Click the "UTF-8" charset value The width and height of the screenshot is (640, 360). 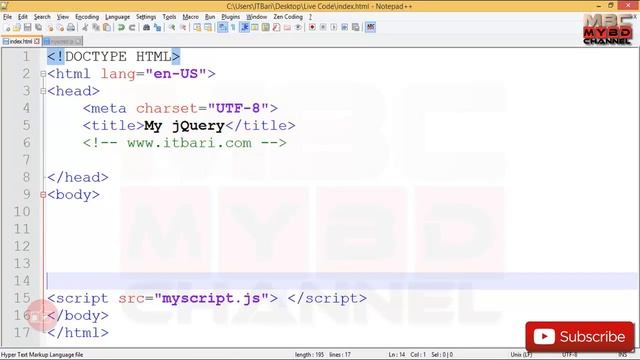(238, 108)
